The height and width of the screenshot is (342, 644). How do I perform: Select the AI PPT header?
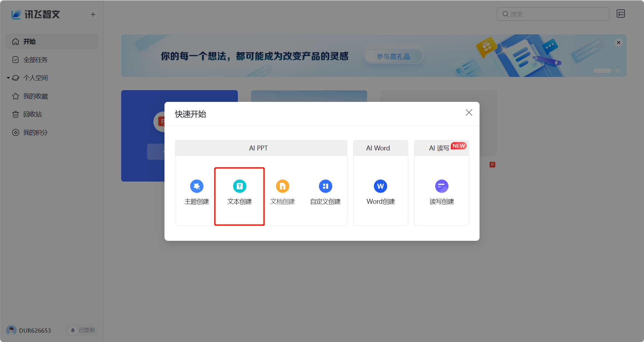coord(261,148)
